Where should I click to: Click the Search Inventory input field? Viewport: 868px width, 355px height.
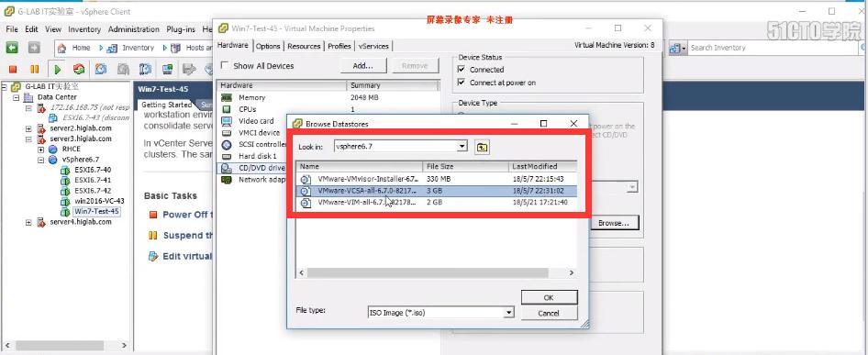click(773, 49)
